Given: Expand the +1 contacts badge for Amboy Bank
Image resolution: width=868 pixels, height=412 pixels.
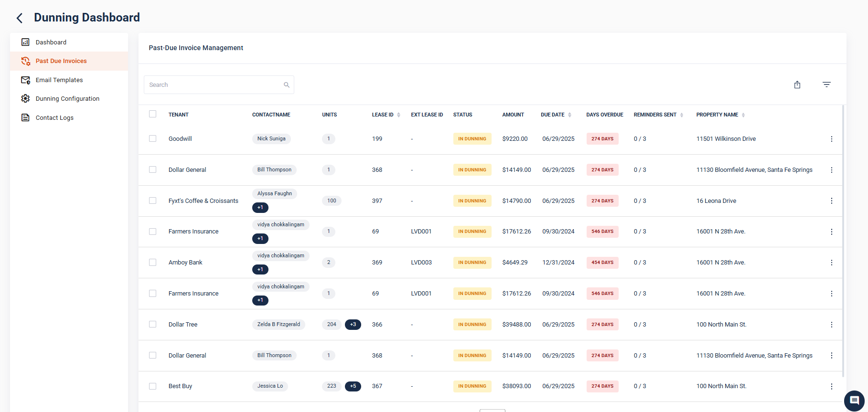Looking at the screenshot, I should click(260, 270).
